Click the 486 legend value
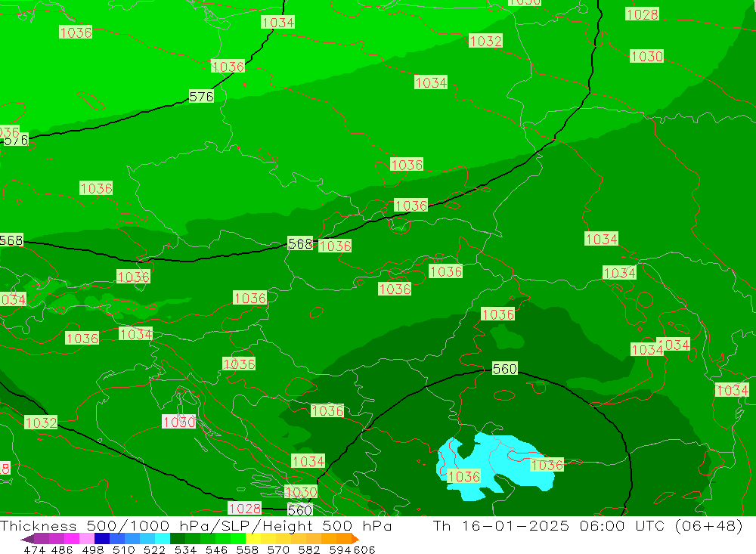This screenshot has width=756, height=554. coord(62,549)
